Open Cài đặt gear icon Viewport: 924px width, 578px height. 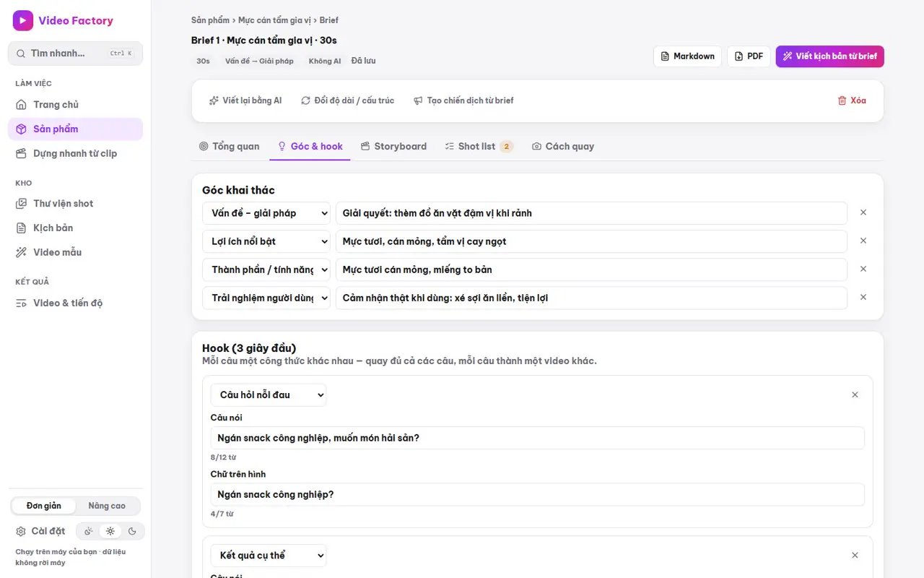[21, 532]
